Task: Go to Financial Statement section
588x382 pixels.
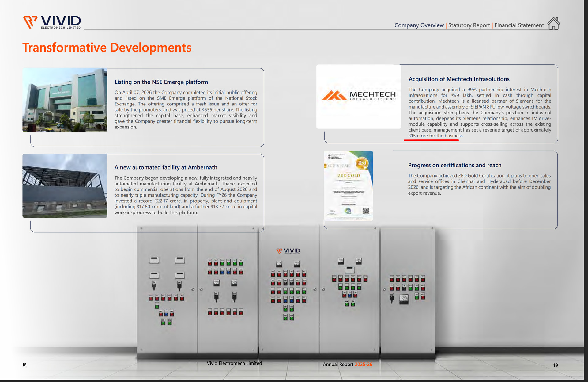Action: click(x=519, y=25)
